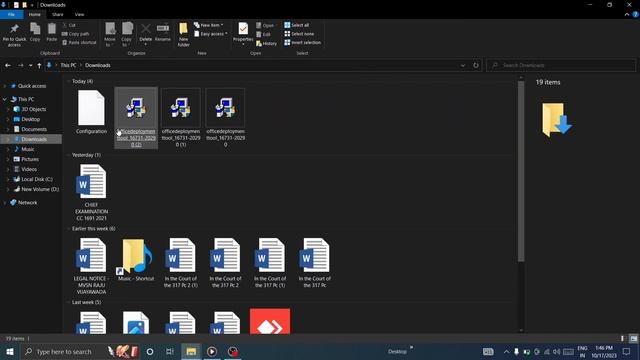Select Quick access in navigation pane
Image resolution: width=640 pixels, height=360 pixels.
32,86
